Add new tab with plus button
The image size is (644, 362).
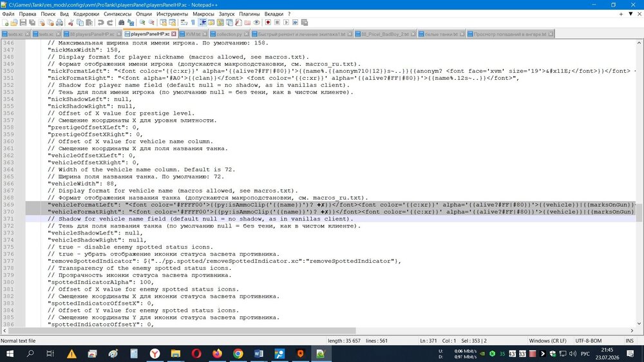(621, 14)
